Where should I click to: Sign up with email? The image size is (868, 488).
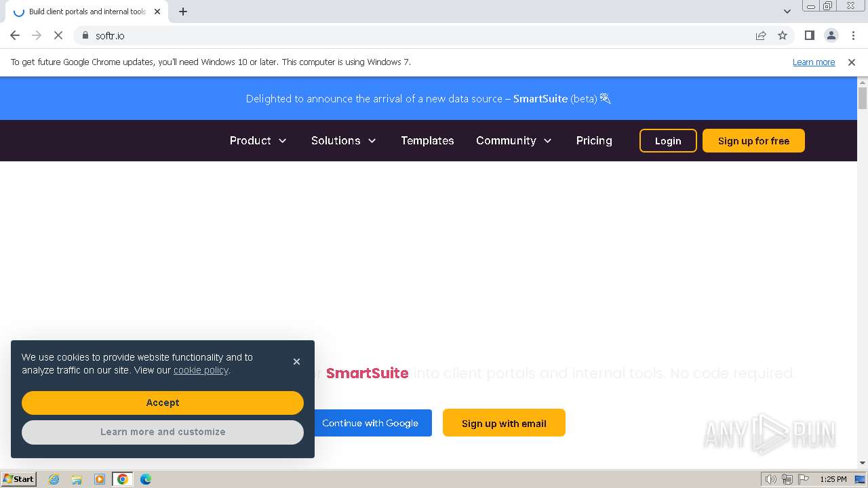504,423
